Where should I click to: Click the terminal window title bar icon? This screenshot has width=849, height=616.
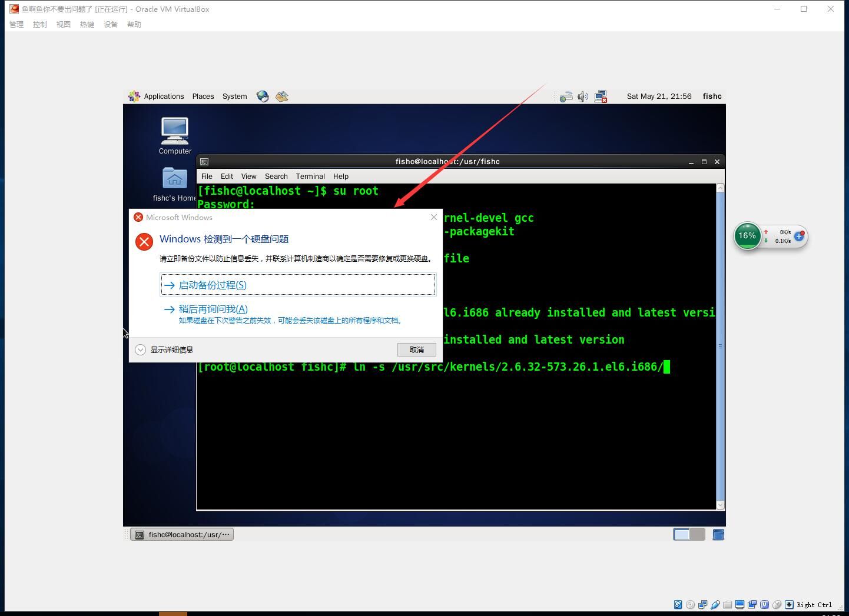[204, 162]
